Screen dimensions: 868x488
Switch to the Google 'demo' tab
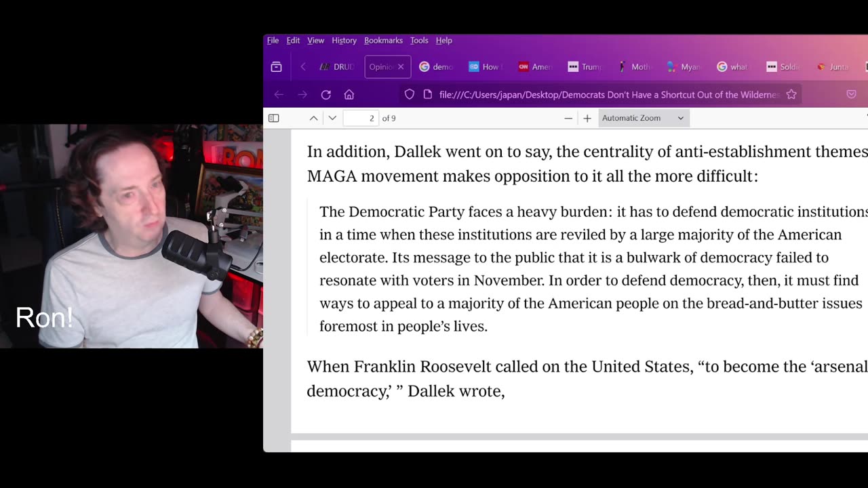[437, 67]
